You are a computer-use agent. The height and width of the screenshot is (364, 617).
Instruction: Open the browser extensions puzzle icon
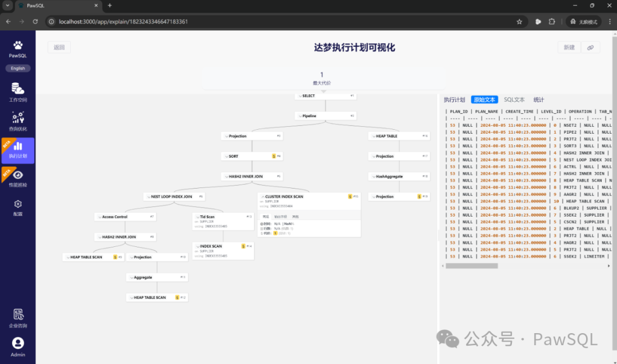[552, 22]
